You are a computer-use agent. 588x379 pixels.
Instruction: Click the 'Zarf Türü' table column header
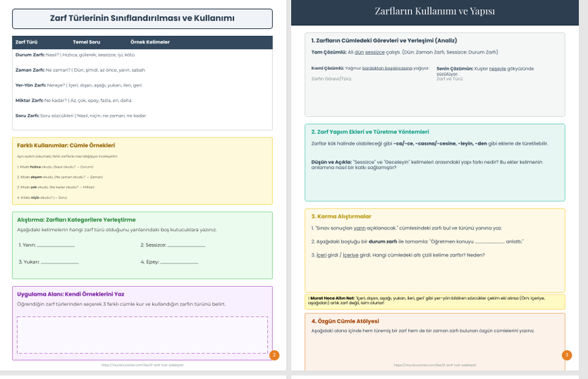(26, 42)
